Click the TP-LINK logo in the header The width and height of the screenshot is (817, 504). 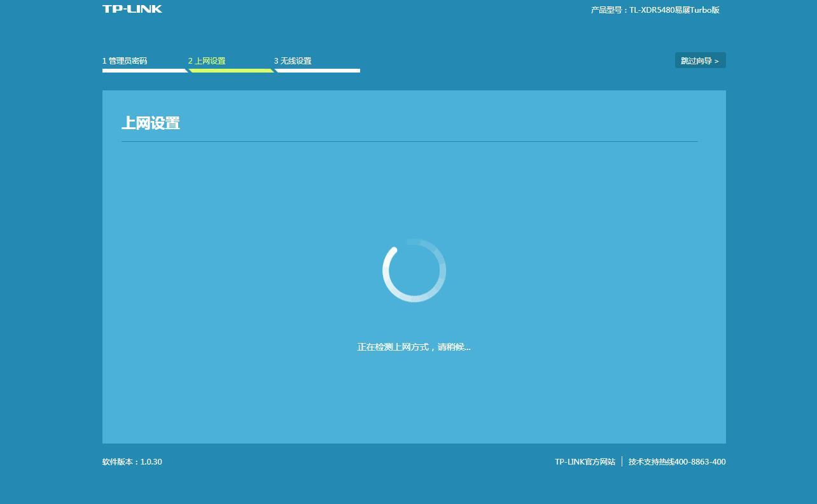pos(132,9)
